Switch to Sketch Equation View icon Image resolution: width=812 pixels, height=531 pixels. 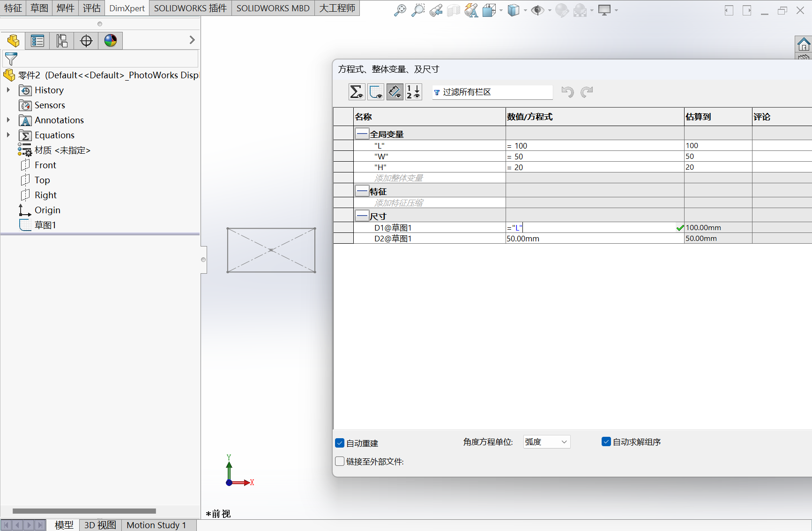tap(376, 92)
